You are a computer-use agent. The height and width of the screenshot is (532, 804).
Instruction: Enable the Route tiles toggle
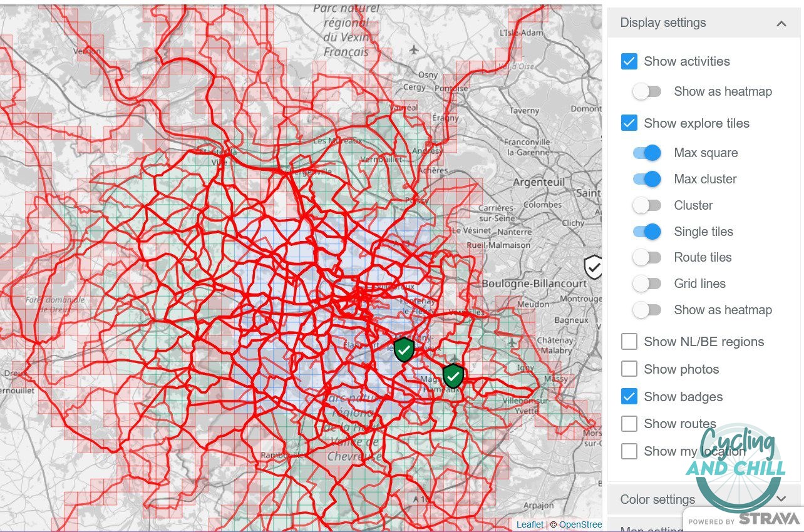647,257
